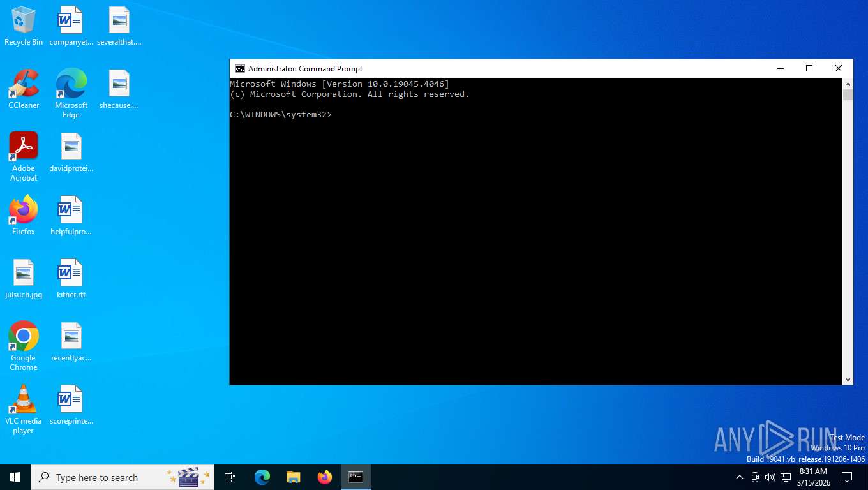Select the scoreprinte... Word document icon

[71, 405]
